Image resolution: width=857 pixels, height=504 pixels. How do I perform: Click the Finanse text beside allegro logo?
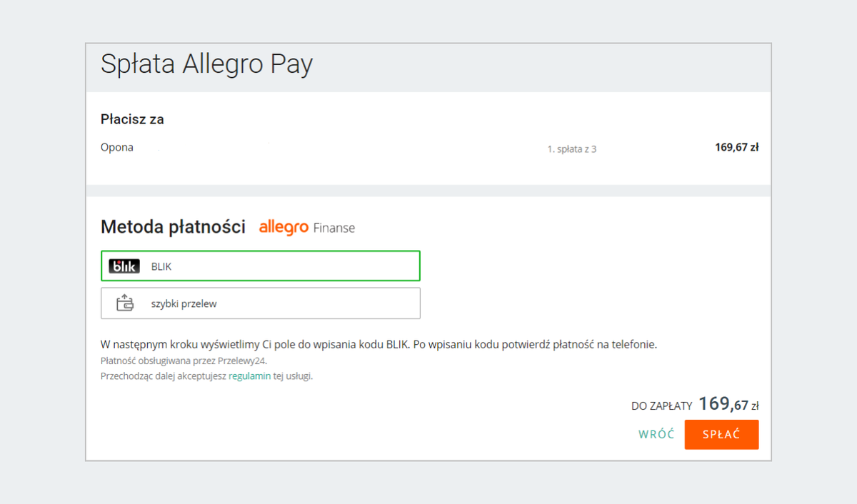pyautogui.click(x=334, y=228)
